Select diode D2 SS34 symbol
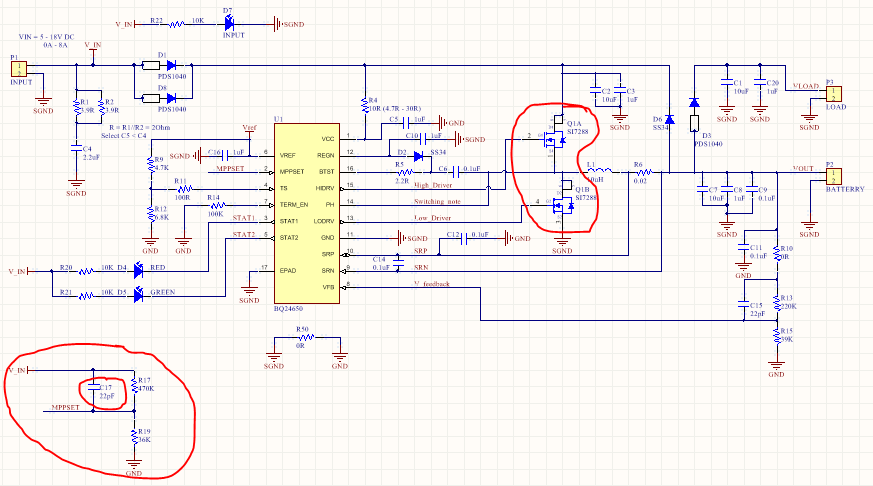The width and height of the screenshot is (873, 486). tap(419, 156)
